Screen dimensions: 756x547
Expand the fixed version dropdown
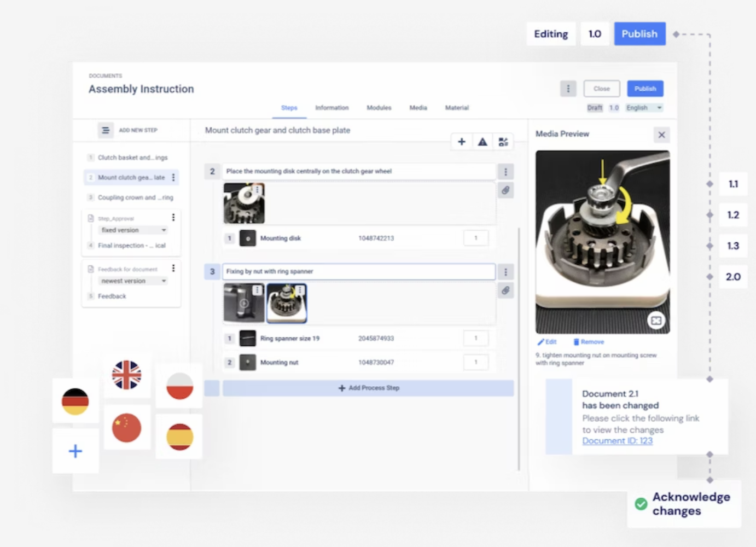[133, 230]
